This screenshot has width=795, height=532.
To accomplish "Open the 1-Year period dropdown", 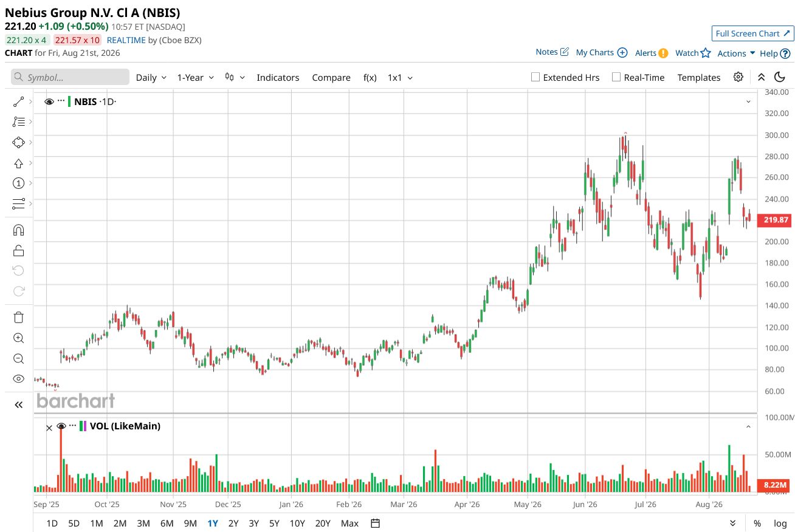I will tap(195, 77).
